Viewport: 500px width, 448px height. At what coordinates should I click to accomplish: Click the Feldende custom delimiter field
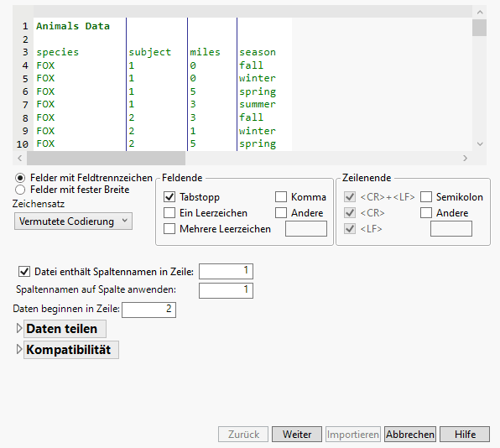[306, 229]
